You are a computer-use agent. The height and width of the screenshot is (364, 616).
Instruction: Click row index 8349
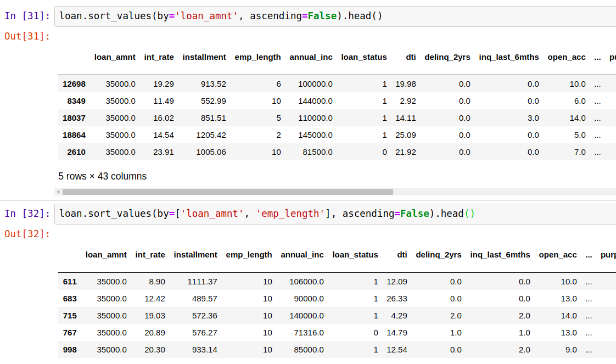pos(76,101)
